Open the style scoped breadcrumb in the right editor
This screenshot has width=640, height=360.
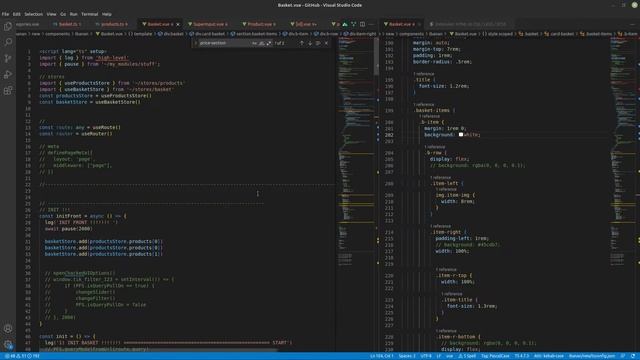pos(498,34)
